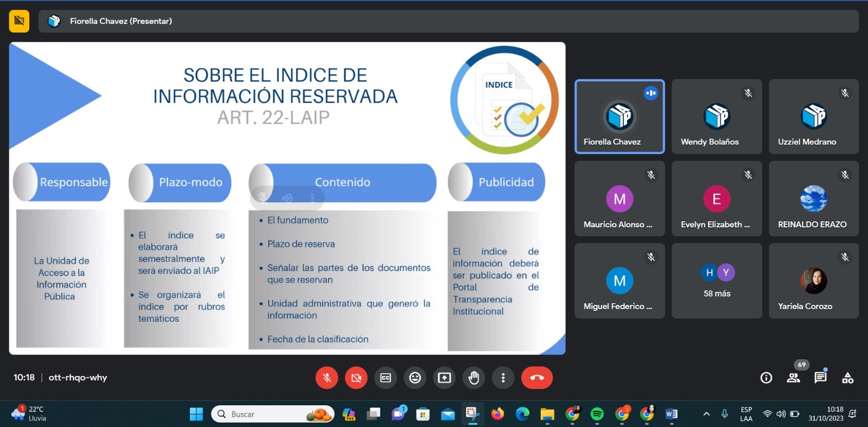Click the volume icon in system tray

pos(781,414)
